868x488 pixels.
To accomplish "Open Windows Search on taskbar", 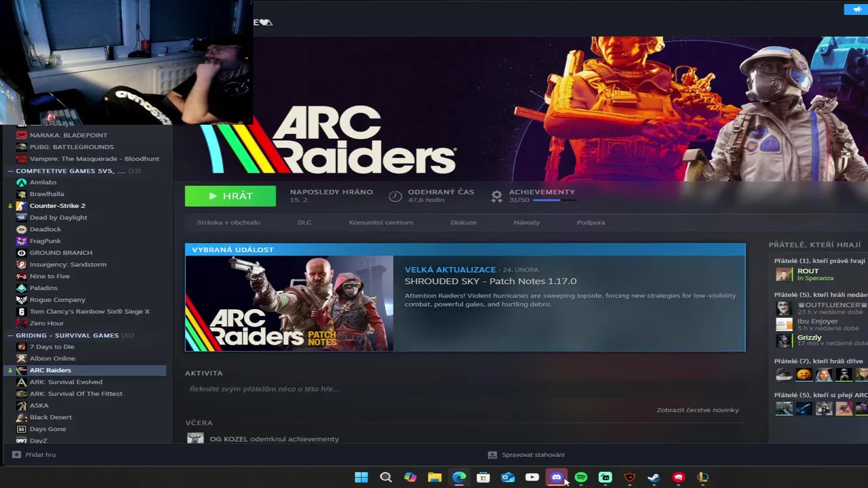I will coord(386,477).
